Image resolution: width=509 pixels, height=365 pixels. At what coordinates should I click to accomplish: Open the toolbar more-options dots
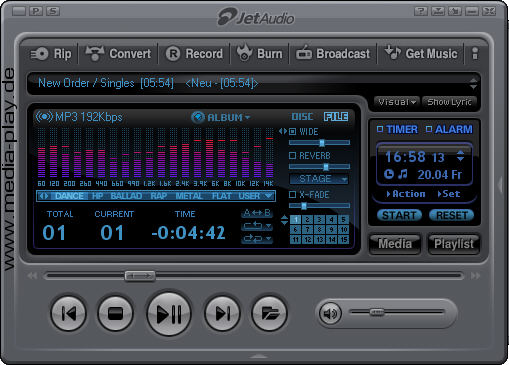pos(475,54)
